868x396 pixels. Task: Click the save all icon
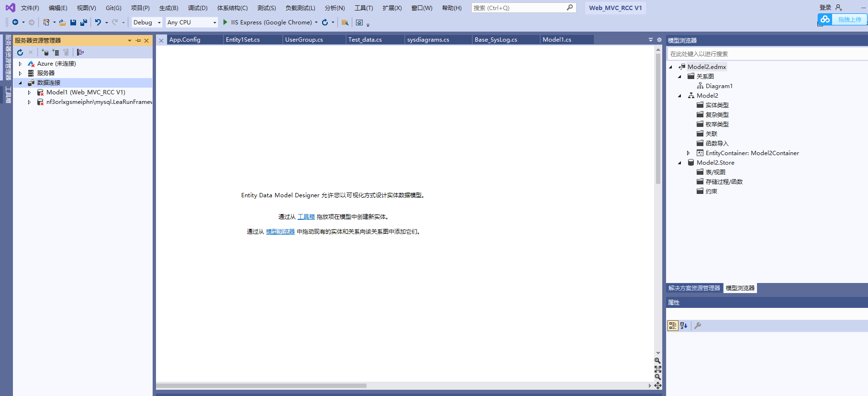pyautogui.click(x=84, y=23)
